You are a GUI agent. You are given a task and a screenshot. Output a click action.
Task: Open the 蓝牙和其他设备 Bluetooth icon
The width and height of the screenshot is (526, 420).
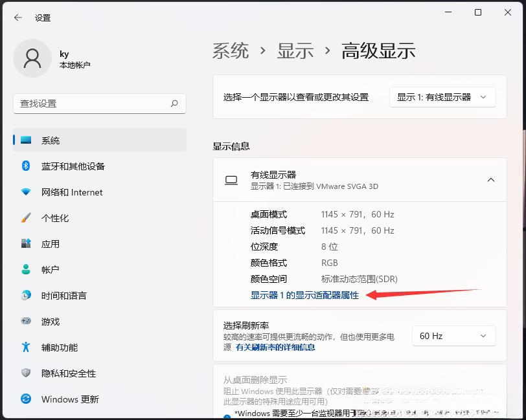click(x=25, y=166)
